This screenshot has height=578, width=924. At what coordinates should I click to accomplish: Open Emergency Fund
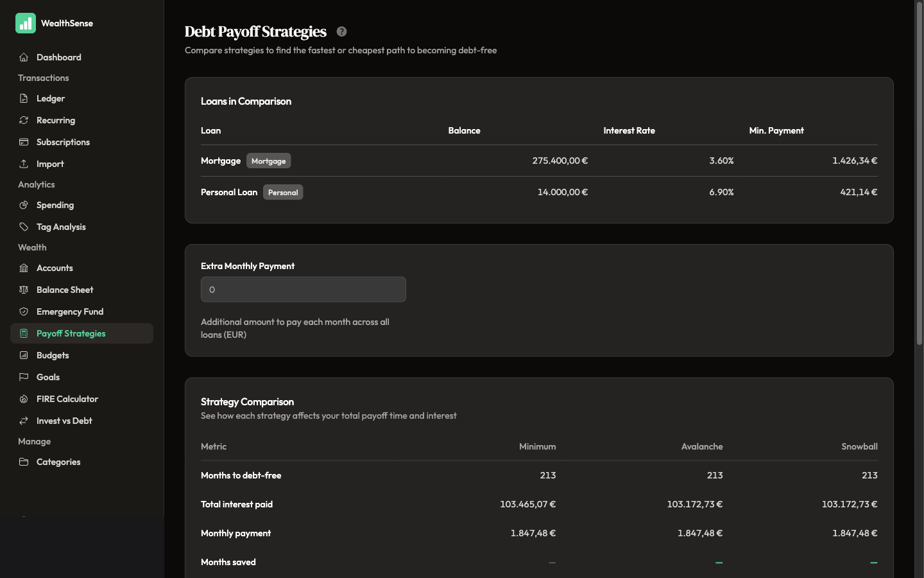point(81,311)
